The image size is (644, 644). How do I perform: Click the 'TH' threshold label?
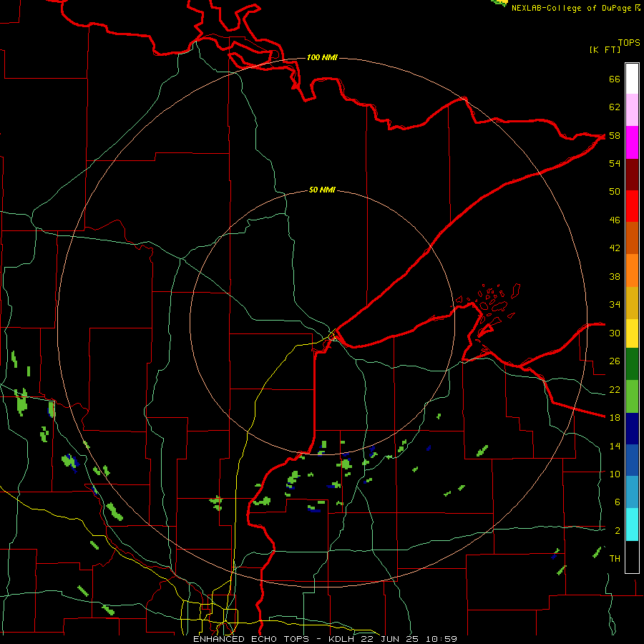[x=615, y=559]
